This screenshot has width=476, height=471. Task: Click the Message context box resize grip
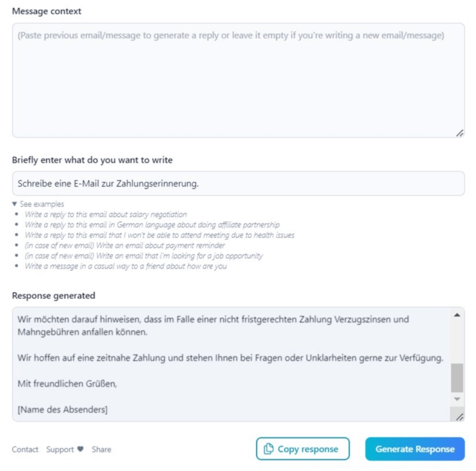pos(460,133)
